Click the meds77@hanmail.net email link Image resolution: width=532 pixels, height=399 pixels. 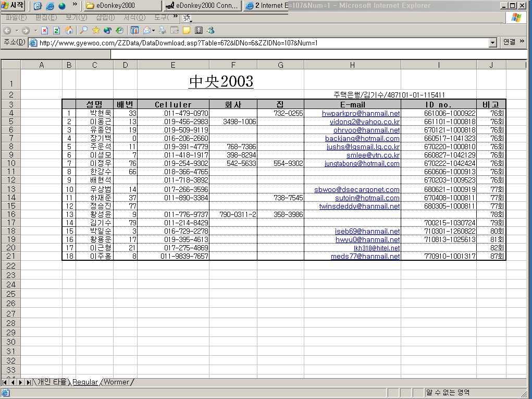tap(365, 256)
